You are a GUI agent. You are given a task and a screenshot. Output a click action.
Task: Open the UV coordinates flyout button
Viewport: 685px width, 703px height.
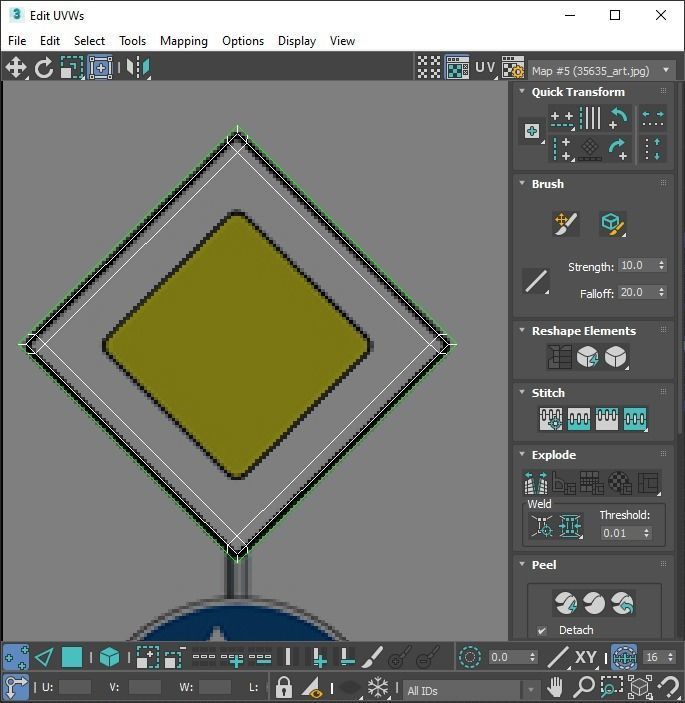(486, 68)
